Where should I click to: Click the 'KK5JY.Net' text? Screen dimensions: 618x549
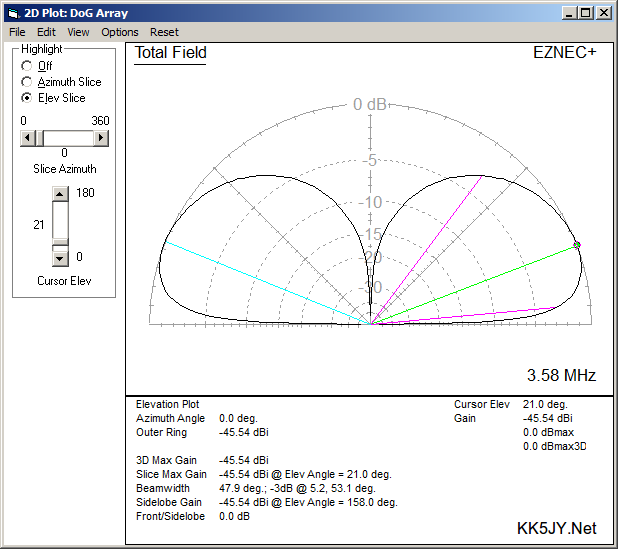pyautogui.click(x=557, y=528)
